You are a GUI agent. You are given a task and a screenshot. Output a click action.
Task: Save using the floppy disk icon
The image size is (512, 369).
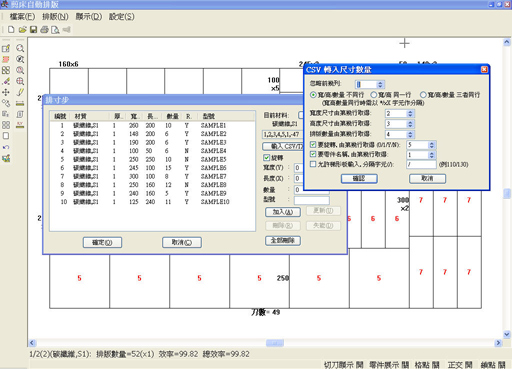(33, 30)
